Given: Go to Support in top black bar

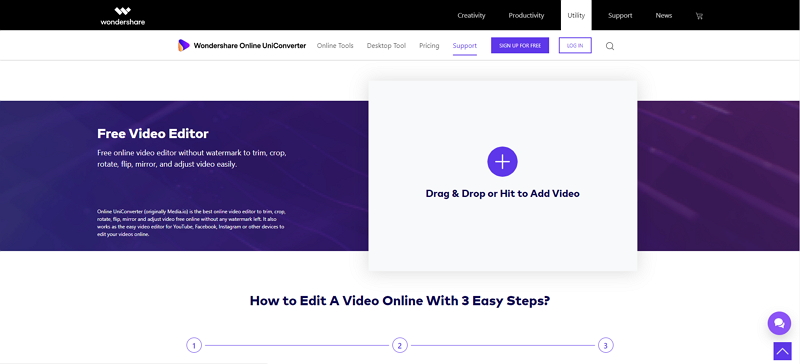Looking at the screenshot, I should 620,16.
